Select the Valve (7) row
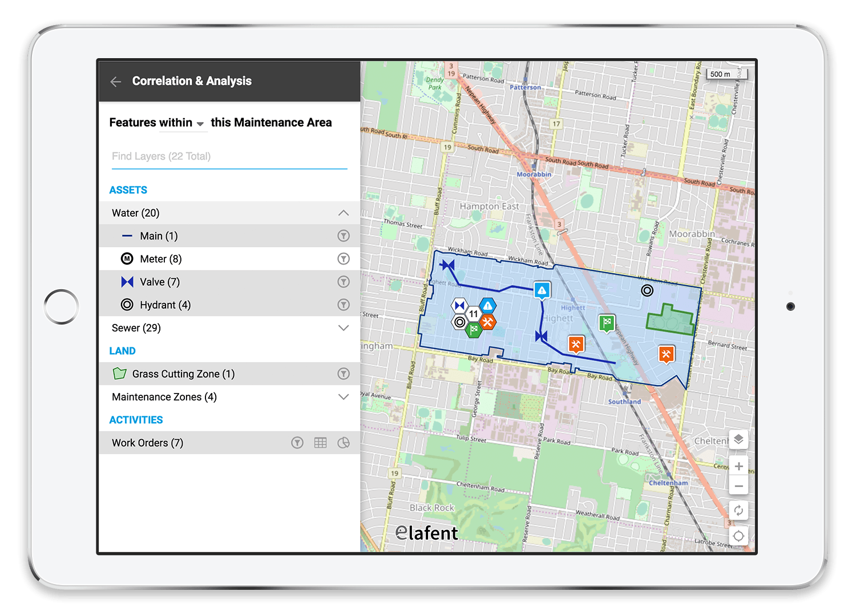856x616 pixels. [x=229, y=282]
